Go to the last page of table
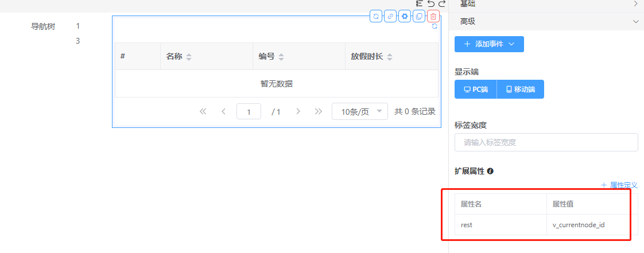The image size is (644, 253). [319, 112]
